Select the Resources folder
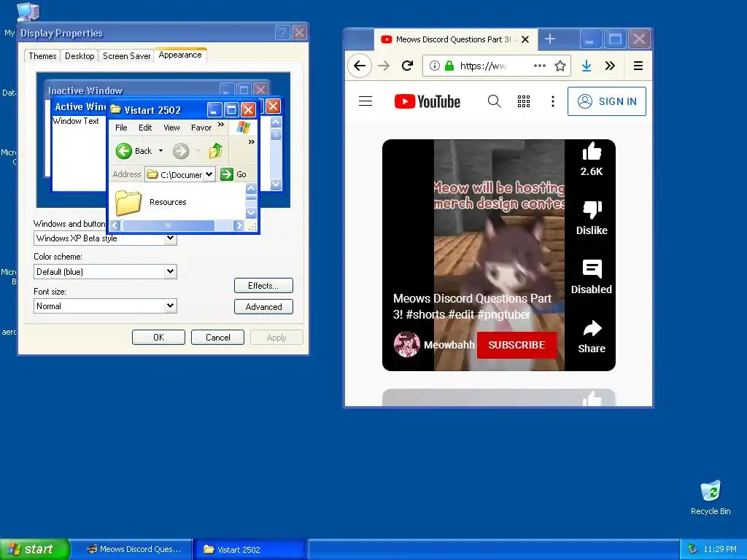The height and width of the screenshot is (560, 747). 152,203
